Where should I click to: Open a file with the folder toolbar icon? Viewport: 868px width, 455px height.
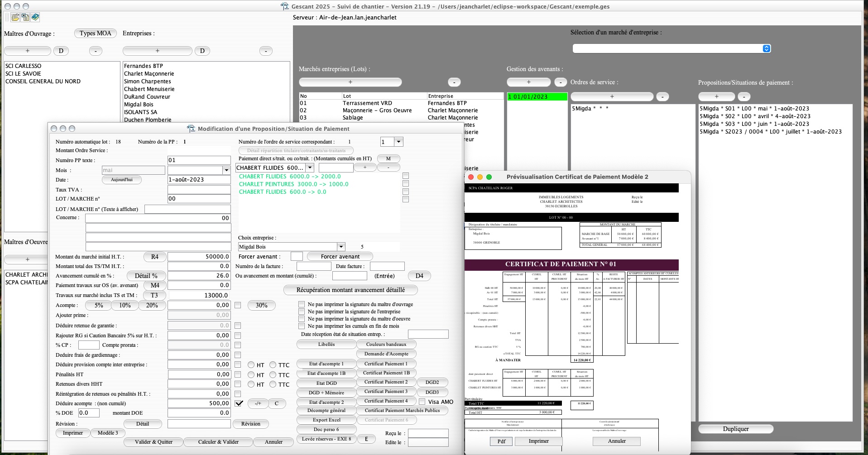click(15, 17)
